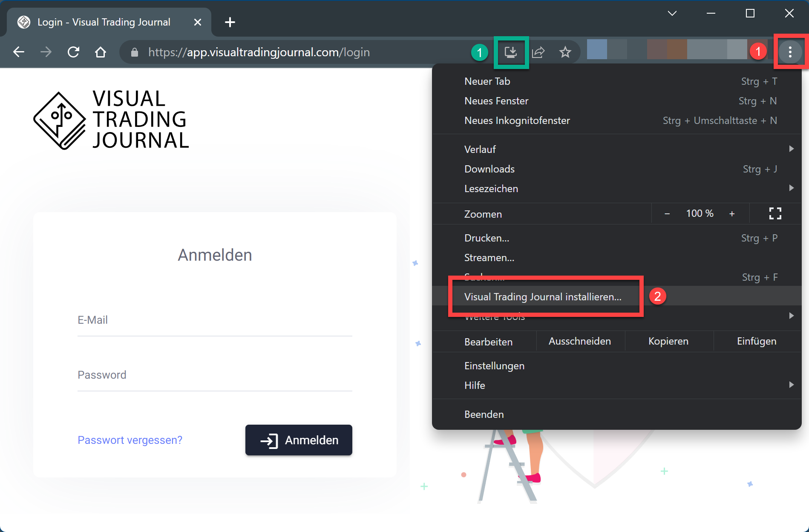Viewport: 809px width, 532px height.
Task: Click the 100 % zoom value
Action: [x=700, y=213]
